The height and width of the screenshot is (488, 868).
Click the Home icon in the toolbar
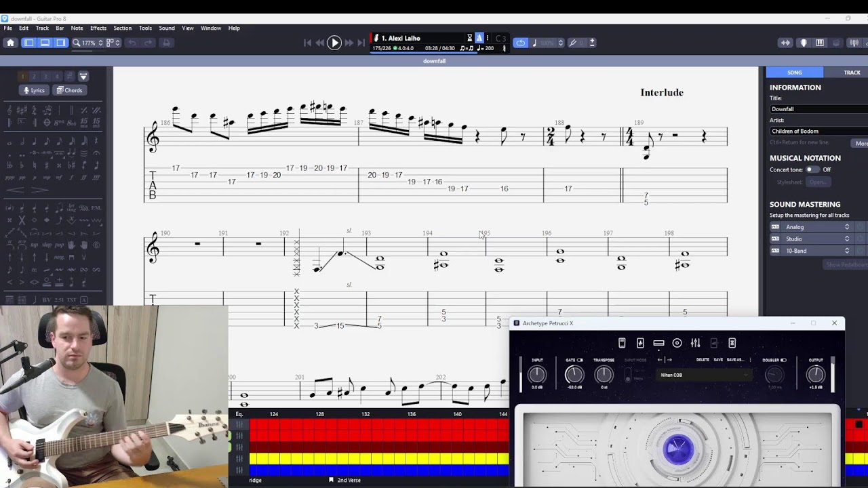[x=10, y=43]
